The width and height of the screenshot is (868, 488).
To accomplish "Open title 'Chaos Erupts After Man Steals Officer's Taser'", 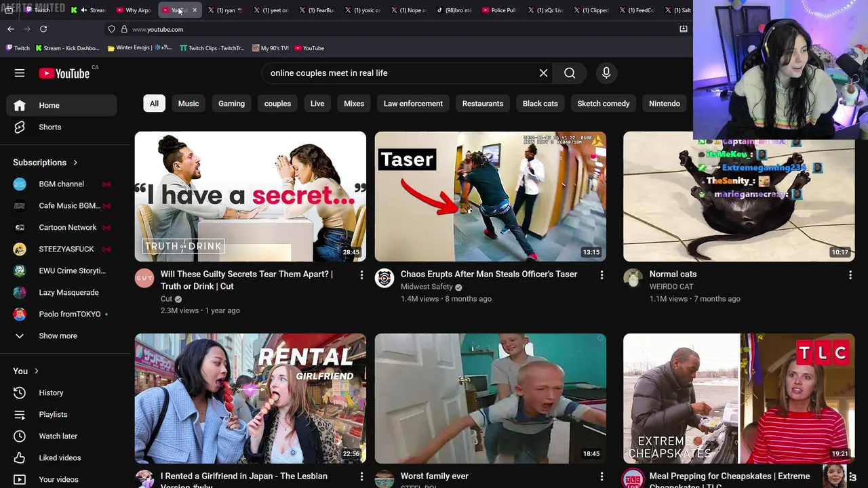I will pyautogui.click(x=489, y=274).
